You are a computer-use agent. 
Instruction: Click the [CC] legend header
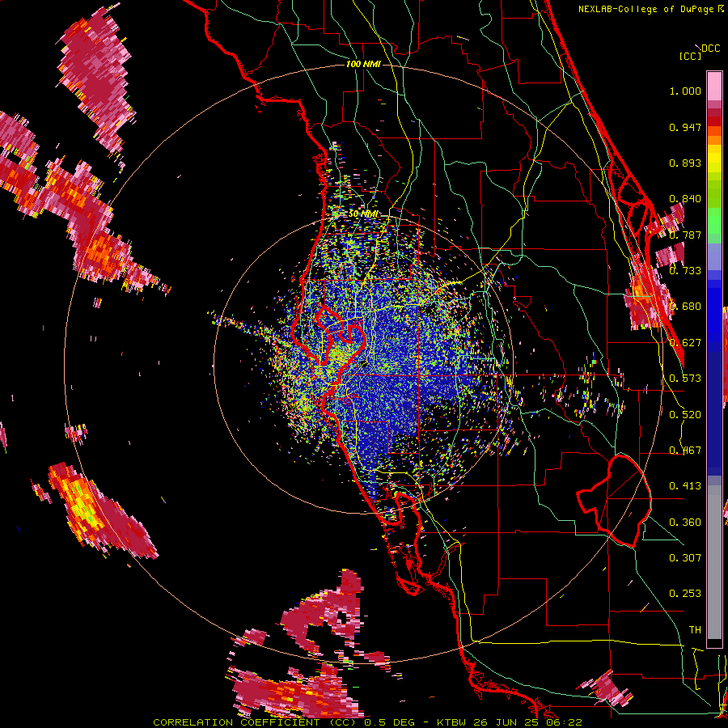click(690, 56)
